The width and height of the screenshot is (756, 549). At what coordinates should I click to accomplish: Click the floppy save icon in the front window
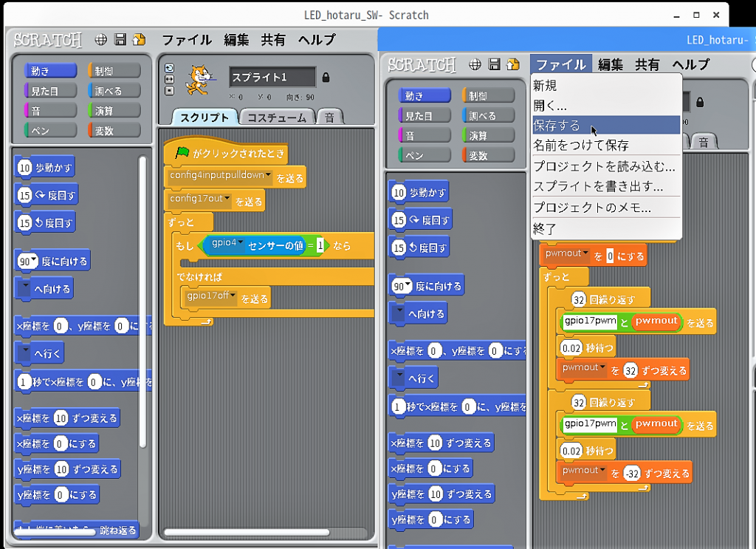click(x=494, y=64)
